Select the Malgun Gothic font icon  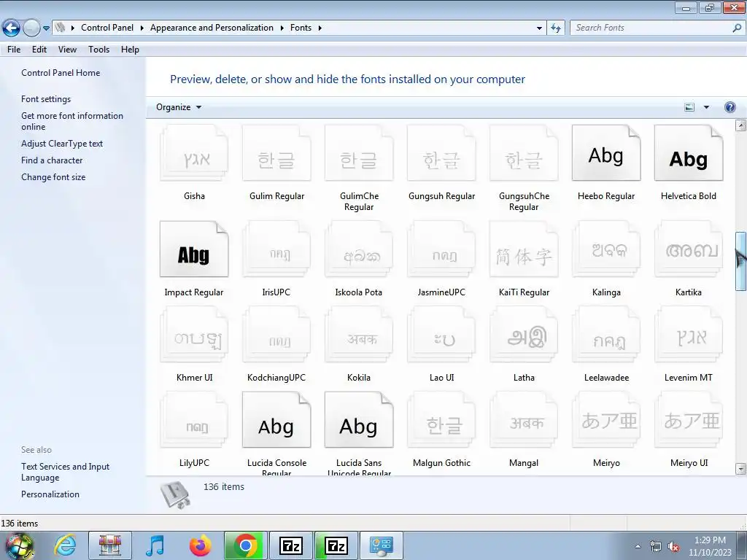[441, 420]
